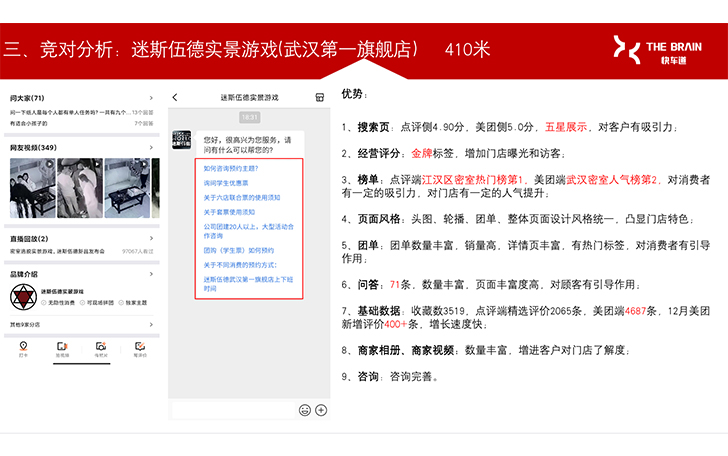Image resolution: width=728 pixels, height=456 pixels.
Task: Open the emoji picker in the chat bar
Action: click(x=305, y=410)
